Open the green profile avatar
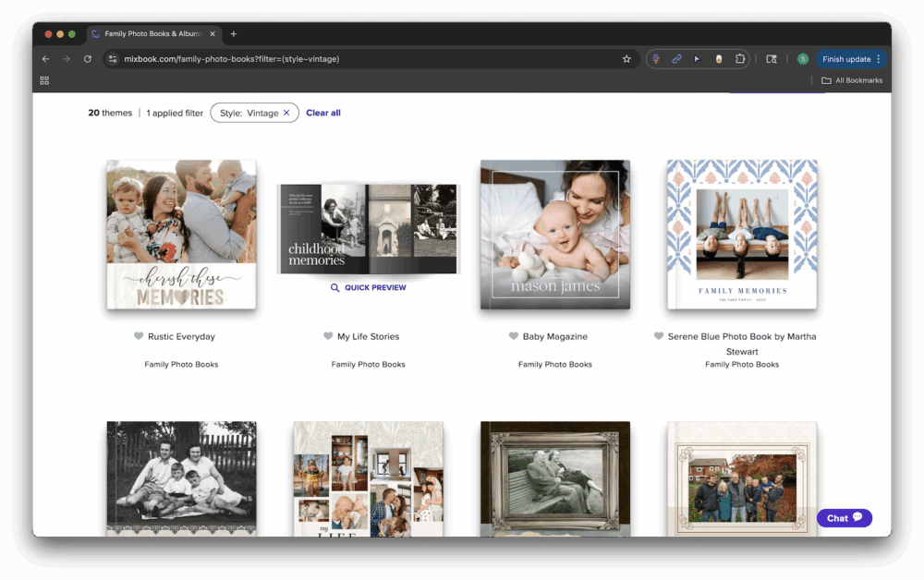924x580 pixels. pyautogui.click(x=803, y=59)
